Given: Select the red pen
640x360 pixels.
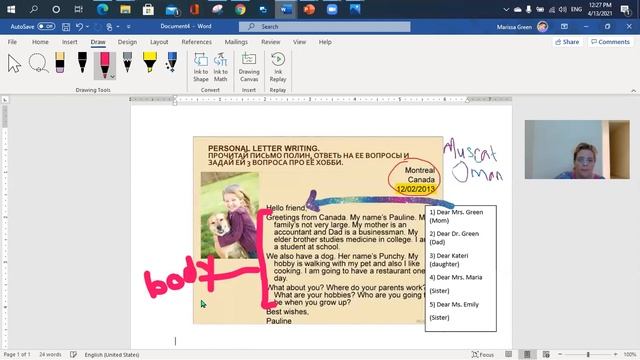Looking at the screenshot, I should (104, 64).
